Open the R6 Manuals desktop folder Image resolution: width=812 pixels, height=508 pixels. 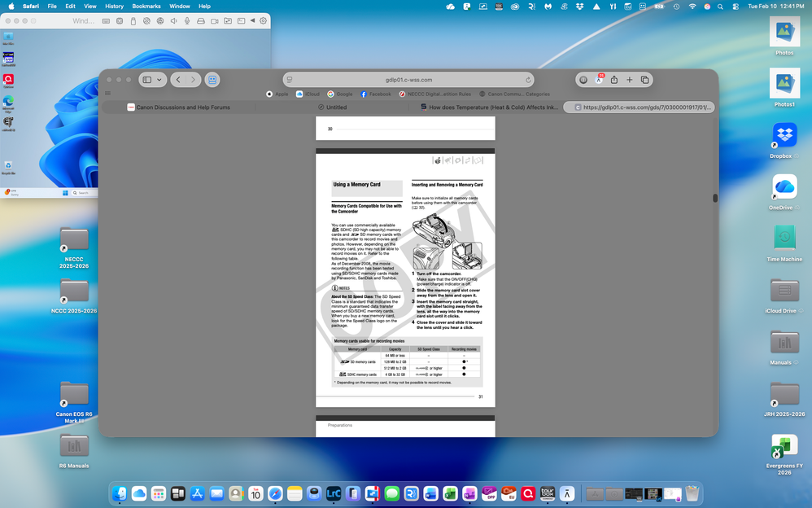click(74, 446)
